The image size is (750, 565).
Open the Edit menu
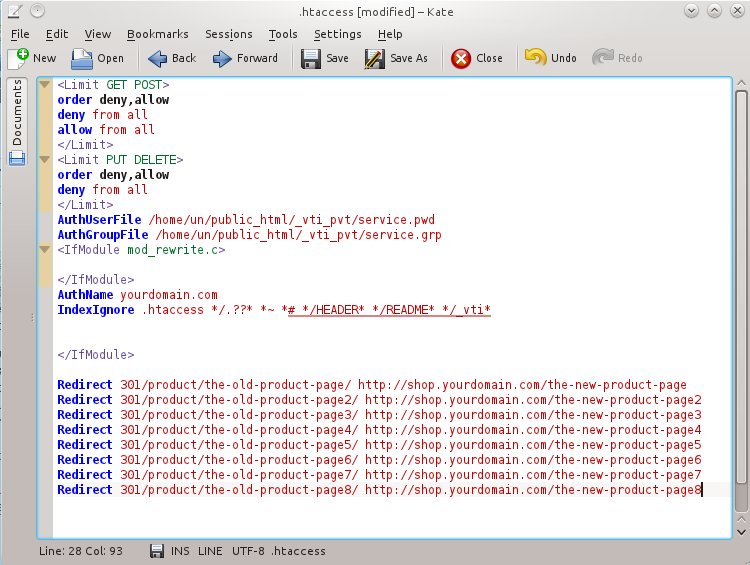[x=57, y=34]
